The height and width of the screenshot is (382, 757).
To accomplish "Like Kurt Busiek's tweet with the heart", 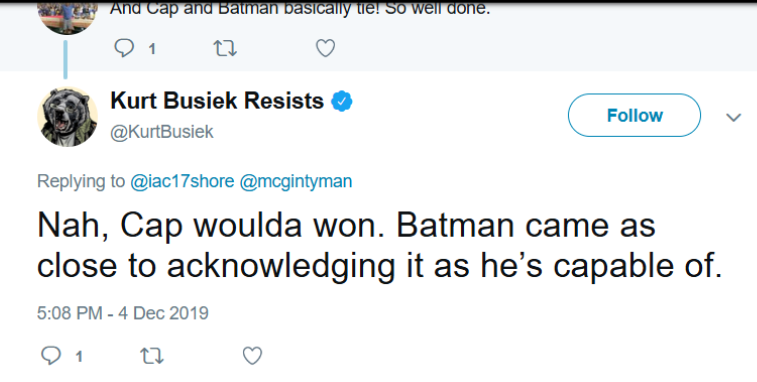I will tap(252, 356).
